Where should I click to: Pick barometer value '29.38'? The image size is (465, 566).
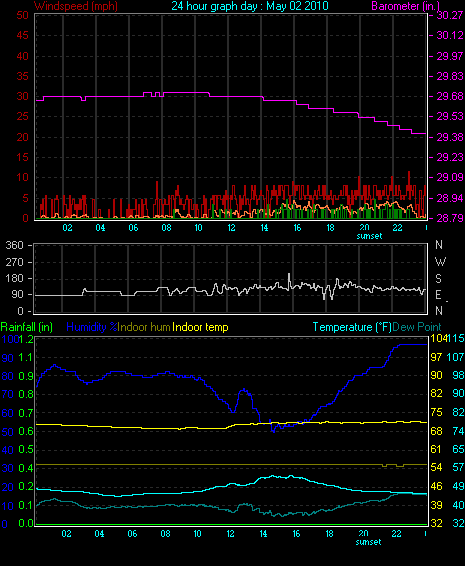coord(450,137)
